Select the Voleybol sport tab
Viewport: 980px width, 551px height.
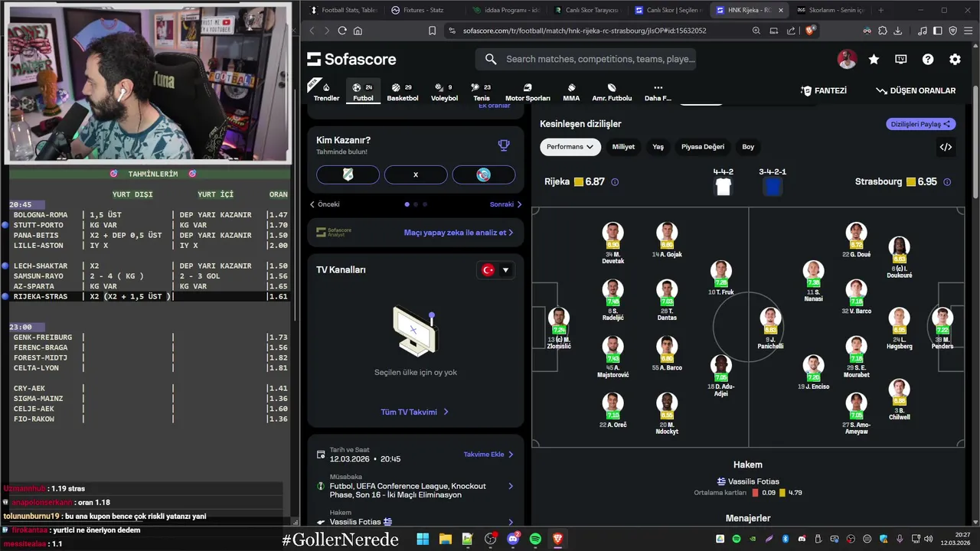coord(444,92)
